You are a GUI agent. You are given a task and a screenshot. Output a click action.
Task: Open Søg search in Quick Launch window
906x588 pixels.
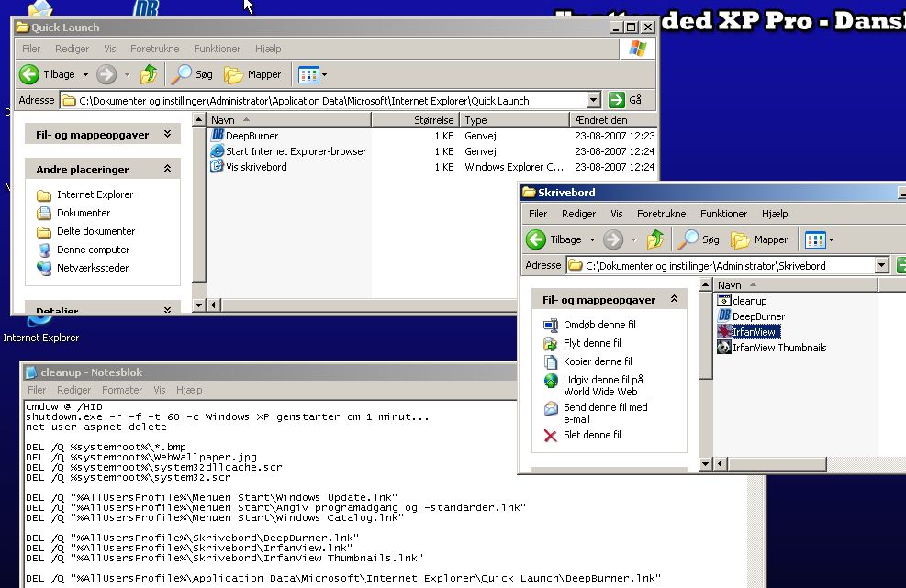tap(193, 74)
